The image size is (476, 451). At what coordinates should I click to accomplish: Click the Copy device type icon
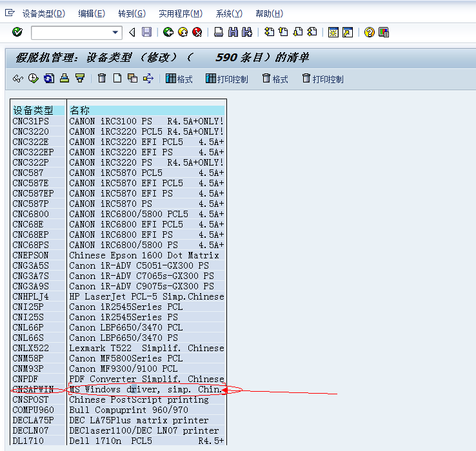tap(133, 78)
